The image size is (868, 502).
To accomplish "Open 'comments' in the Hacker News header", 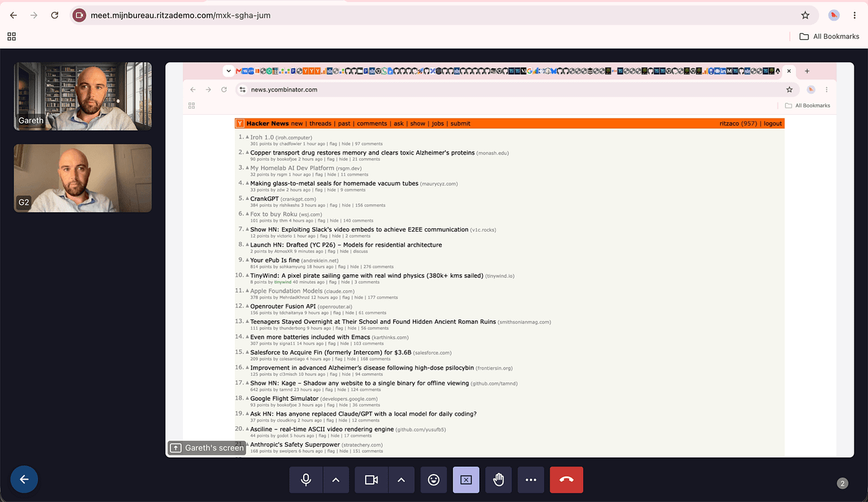I will tap(372, 123).
